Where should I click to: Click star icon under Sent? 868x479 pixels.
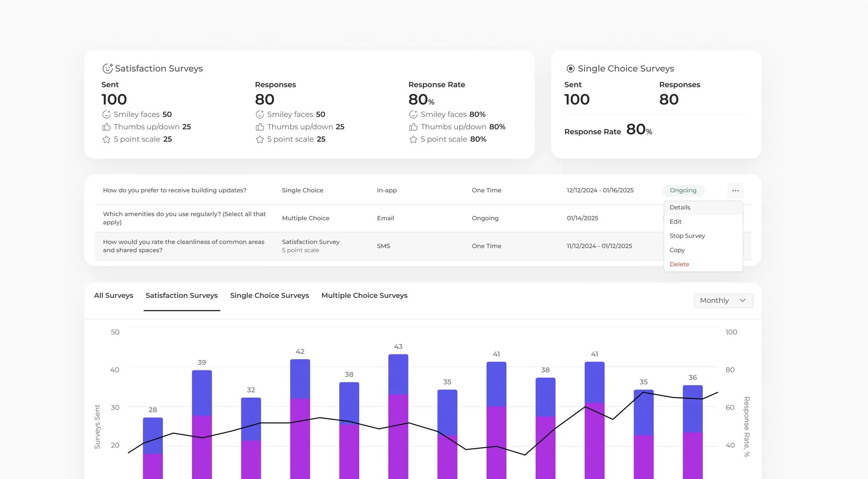point(106,139)
